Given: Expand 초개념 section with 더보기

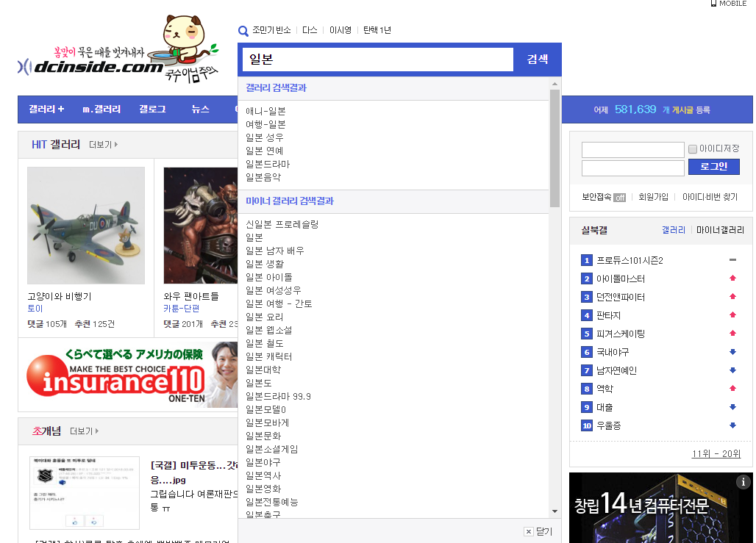Looking at the screenshot, I should 84,431.
